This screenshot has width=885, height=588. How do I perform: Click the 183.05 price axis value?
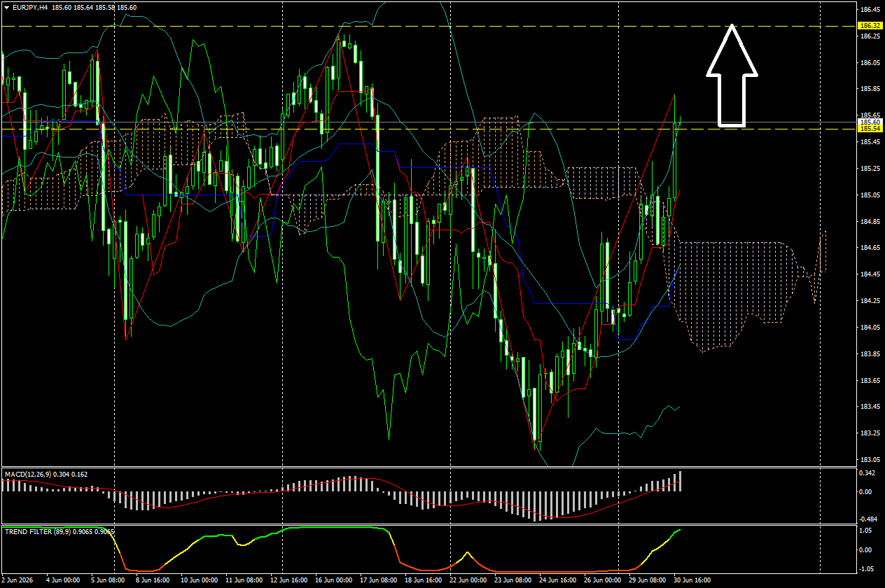pos(870,460)
